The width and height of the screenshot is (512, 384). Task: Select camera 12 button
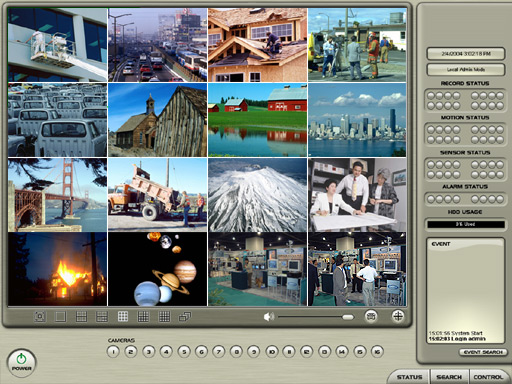[307, 351]
